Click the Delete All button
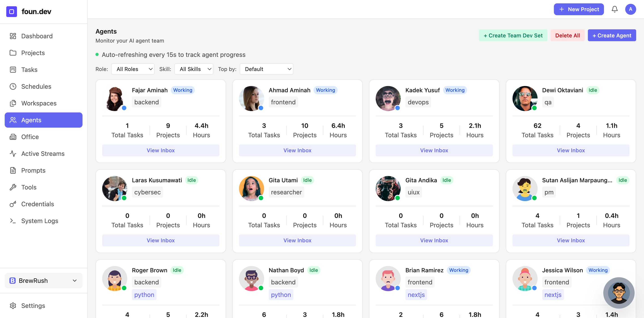Screen dimensions: 644x318 tap(567, 36)
